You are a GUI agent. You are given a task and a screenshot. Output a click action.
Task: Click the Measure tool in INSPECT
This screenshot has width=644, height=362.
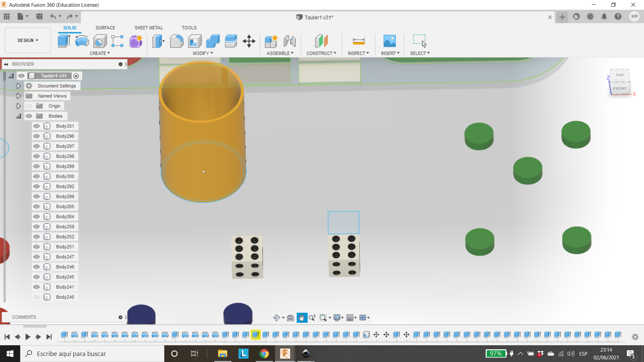pyautogui.click(x=358, y=41)
